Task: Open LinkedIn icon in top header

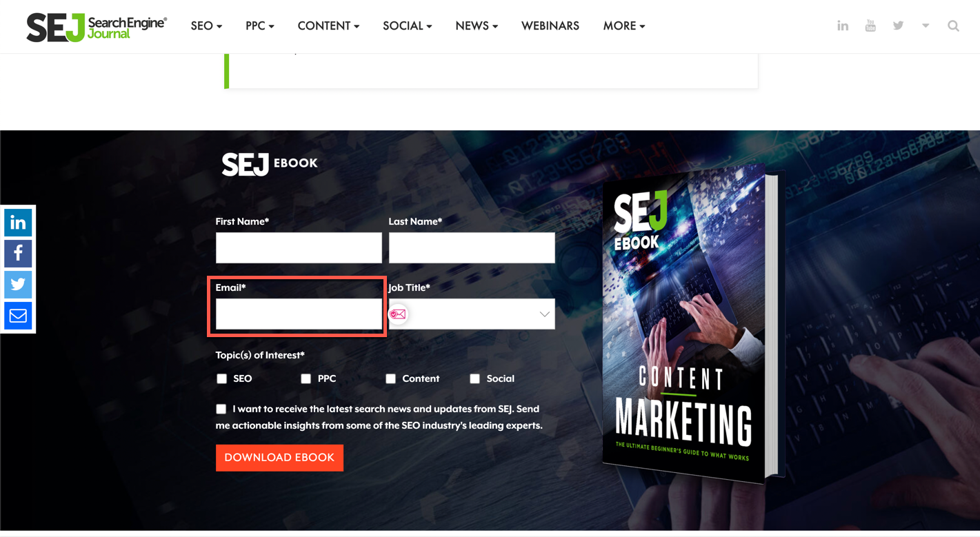Action: click(x=843, y=26)
